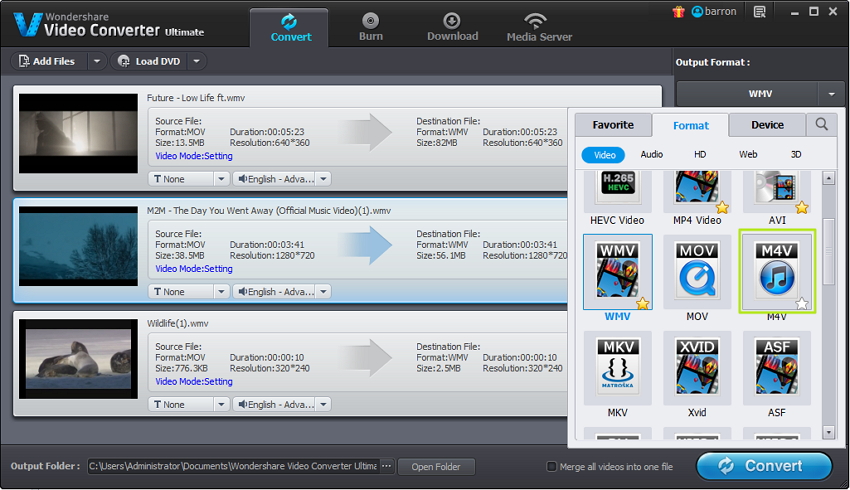Click the format list scroll-down arrow
850x490 pixels.
[x=828, y=432]
